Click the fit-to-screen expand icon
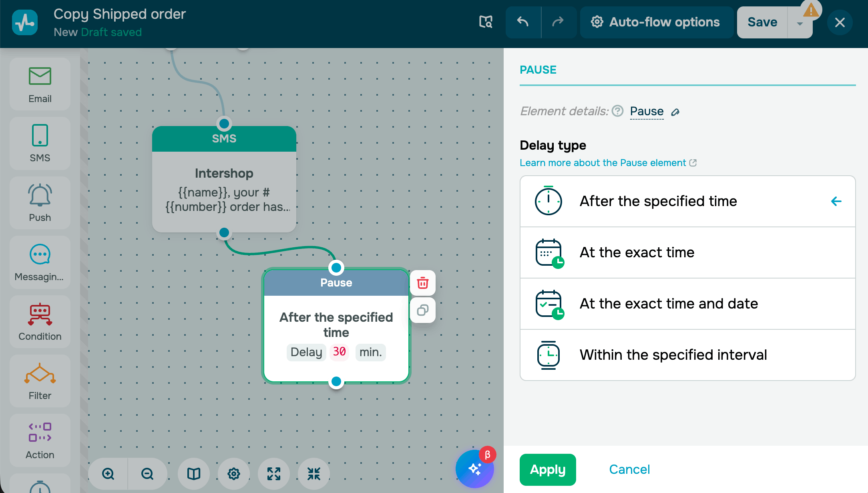The height and width of the screenshot is (493, 868). click(274, 474)
